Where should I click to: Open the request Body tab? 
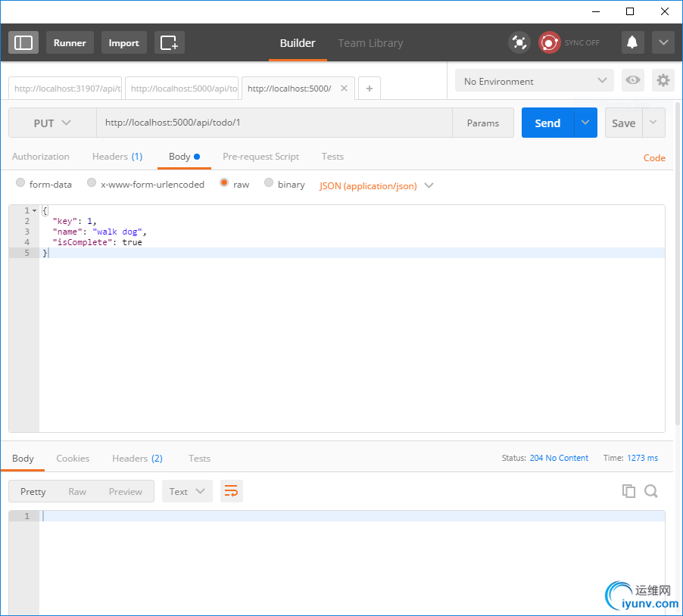tap(184, 157)
